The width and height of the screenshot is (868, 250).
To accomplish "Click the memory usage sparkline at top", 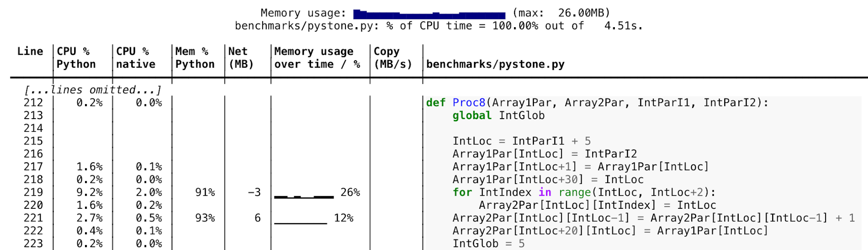I will pos(429,14).
